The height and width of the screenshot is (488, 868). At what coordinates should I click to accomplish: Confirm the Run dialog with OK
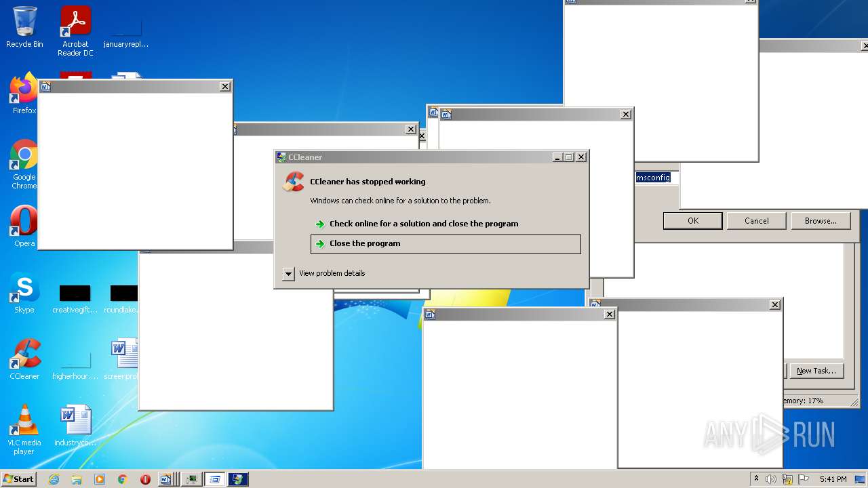(692, 220)
